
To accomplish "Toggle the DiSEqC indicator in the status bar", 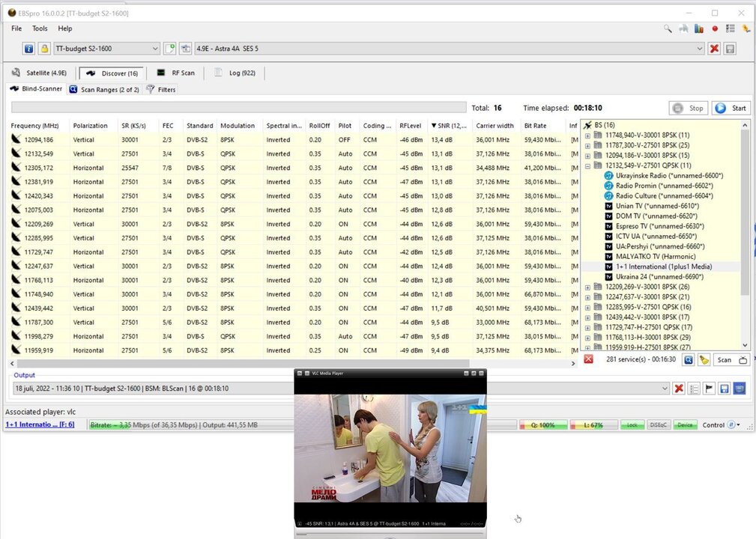I will click(659, 424).
